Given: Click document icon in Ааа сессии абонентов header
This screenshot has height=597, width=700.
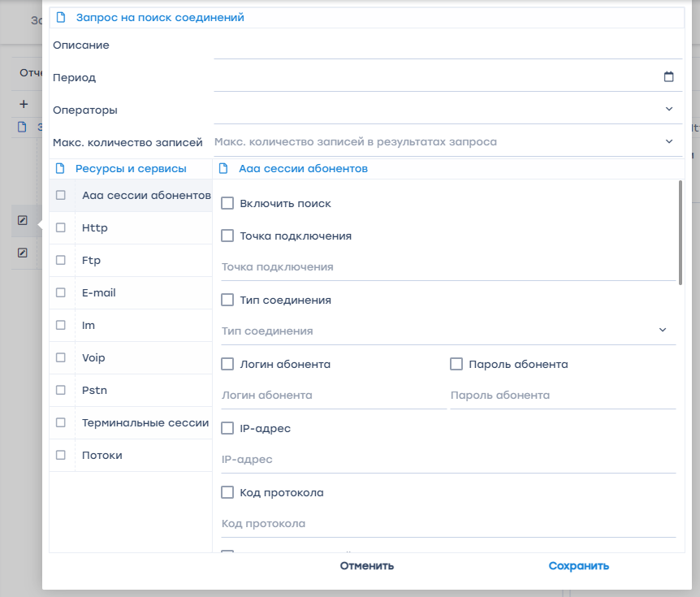Looking at the screenshot, I should pyautogui.click(x=223, y=169).
